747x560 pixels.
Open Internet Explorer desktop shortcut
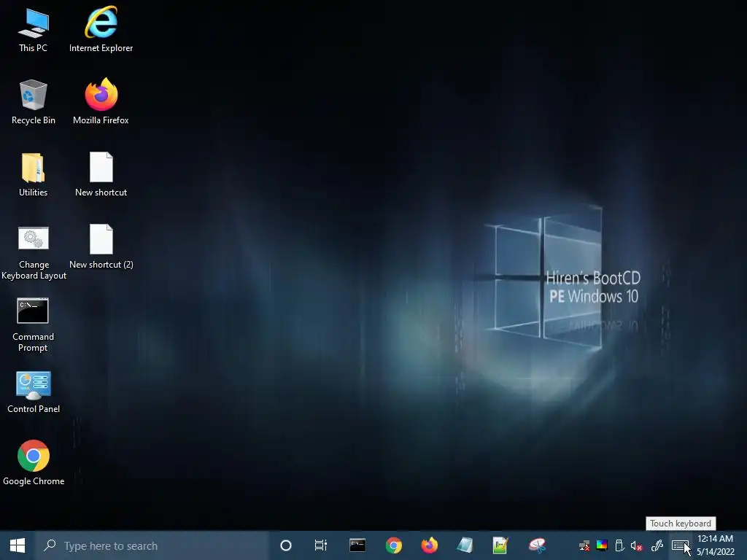pyautogui.click(x=101, y=29)
